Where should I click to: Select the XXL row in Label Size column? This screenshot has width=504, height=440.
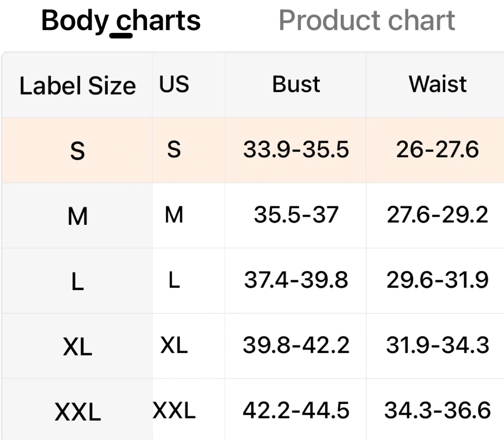[77, 412]
